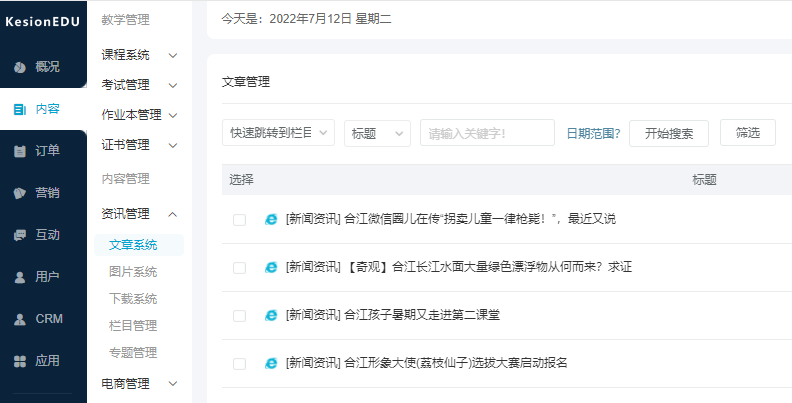Image resolution: width=792 pixels, height=403 pixels.
Task: Open the 快速跳转到栏目 dropdown
Action: point(278,133)
